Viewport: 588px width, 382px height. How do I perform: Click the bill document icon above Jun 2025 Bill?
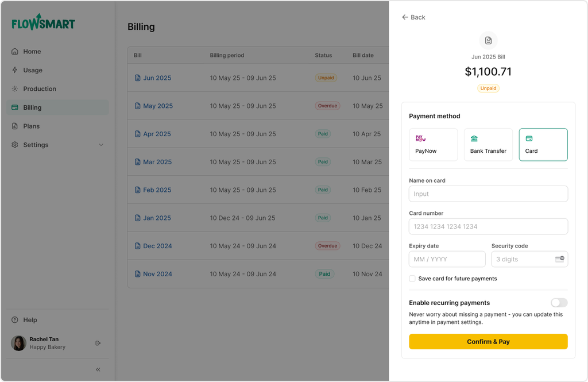[x=488, y=40]
